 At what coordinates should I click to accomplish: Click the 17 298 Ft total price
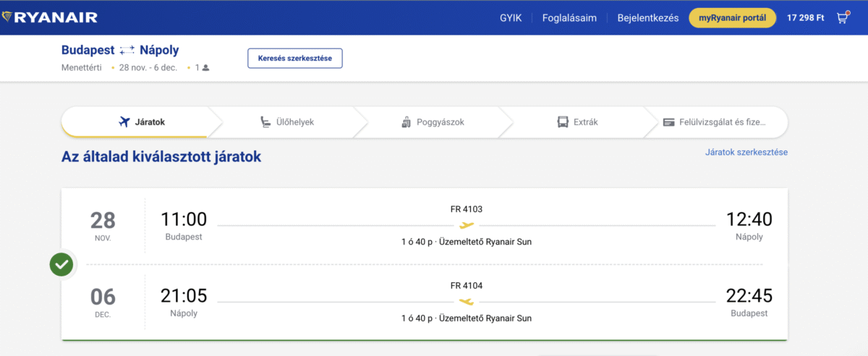pos(805,18)
